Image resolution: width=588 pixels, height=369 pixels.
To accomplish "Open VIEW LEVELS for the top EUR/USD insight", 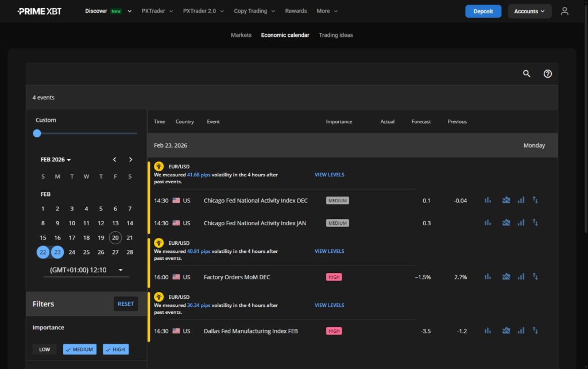I will (x=329, y=174).
